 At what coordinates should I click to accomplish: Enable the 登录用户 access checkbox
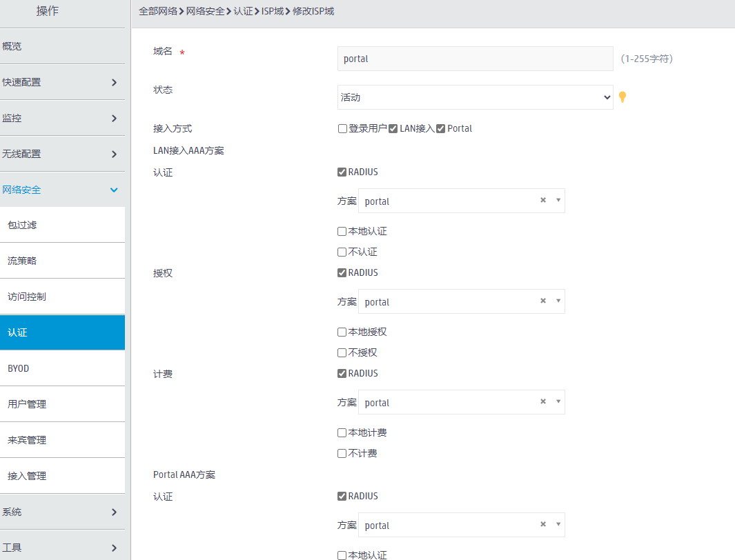tap(342, 129)
